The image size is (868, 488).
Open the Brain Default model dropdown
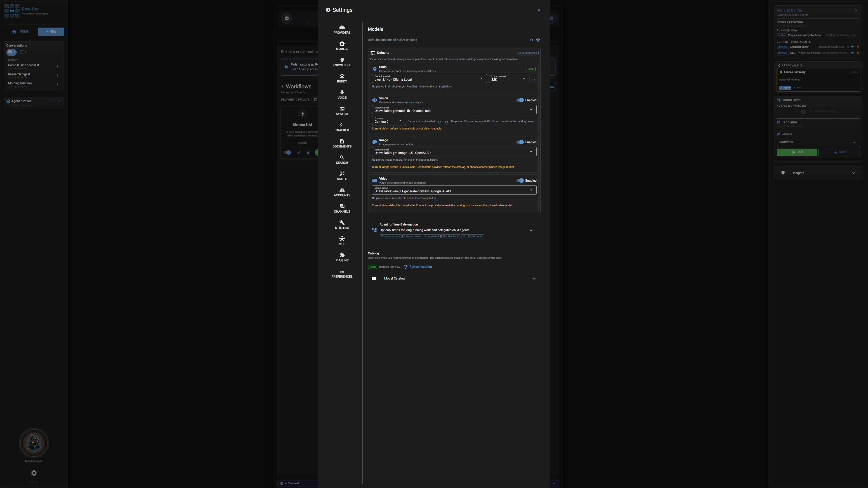coord(429,78)
